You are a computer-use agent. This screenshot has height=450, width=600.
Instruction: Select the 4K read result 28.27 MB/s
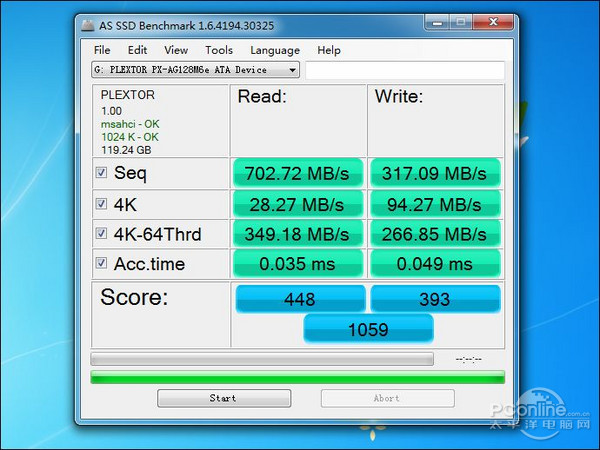pos(298,204)
